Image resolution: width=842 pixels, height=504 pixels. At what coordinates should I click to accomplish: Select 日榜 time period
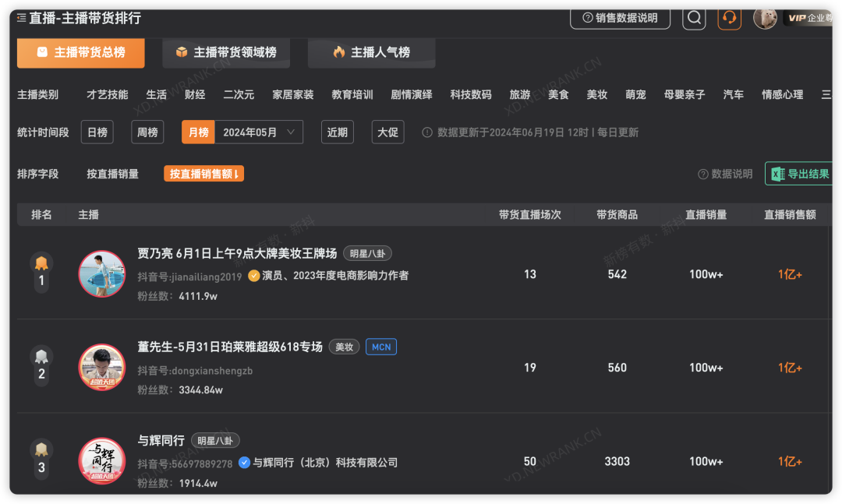[x=97, y=132]
